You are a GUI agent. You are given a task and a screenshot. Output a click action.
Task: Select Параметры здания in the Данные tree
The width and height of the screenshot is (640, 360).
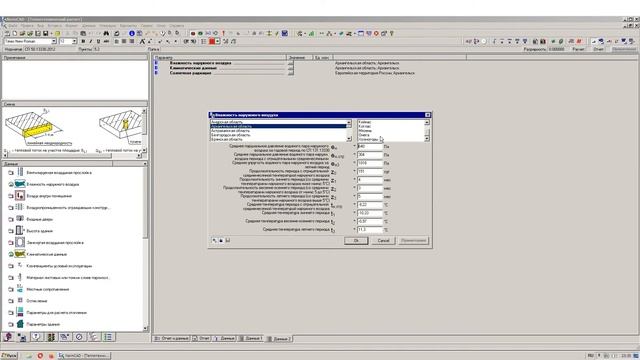pyautogui.click(x=43, y=324)
